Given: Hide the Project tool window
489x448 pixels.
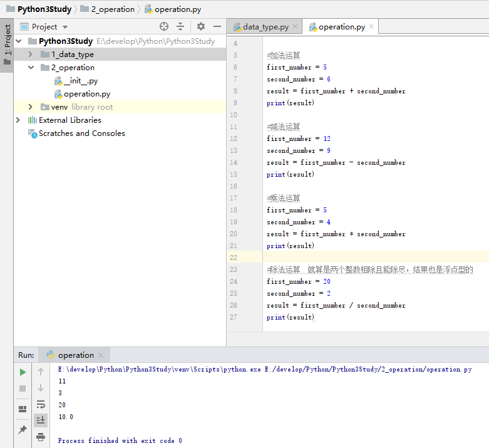Looking at the screenshot, I should pyautogui.click(x=217, y=26).
